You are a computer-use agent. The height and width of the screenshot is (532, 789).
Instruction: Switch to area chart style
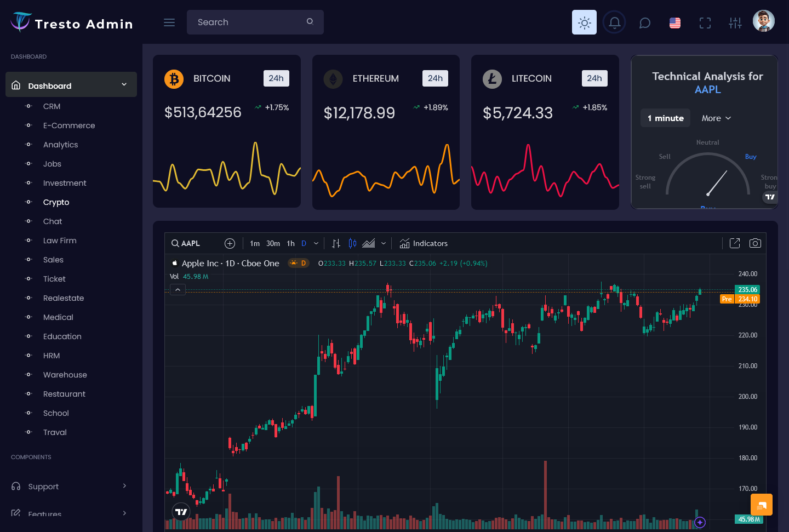tap(369, 243)
